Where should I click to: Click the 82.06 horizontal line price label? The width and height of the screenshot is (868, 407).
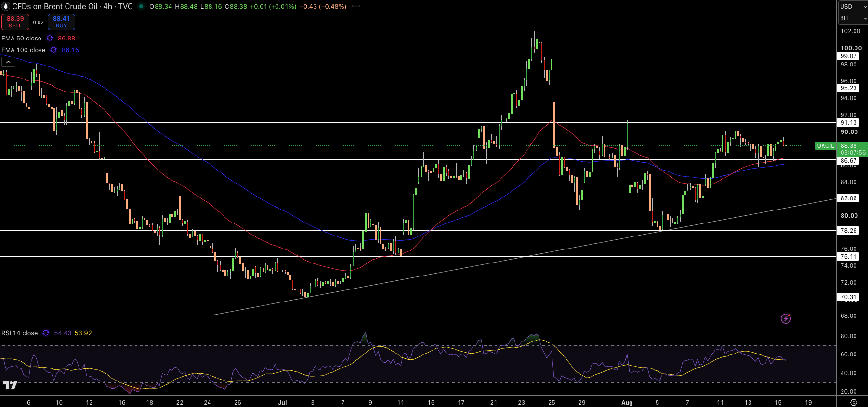849,198
